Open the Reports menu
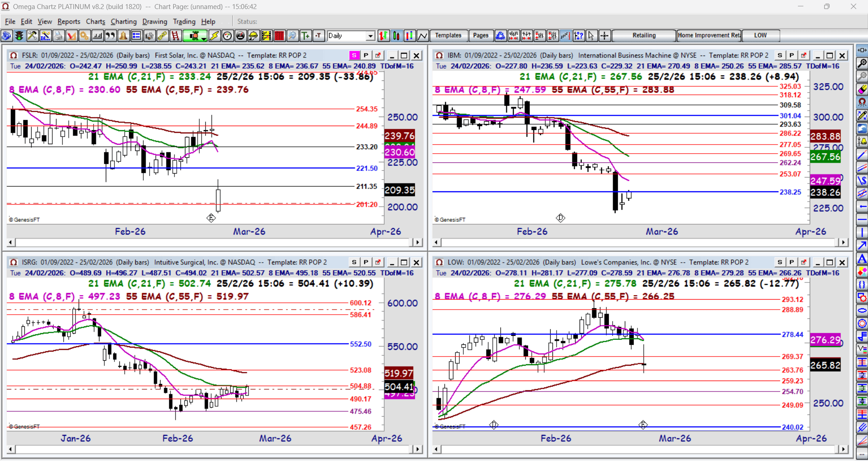Screen dimensions: 868x461 69,22
